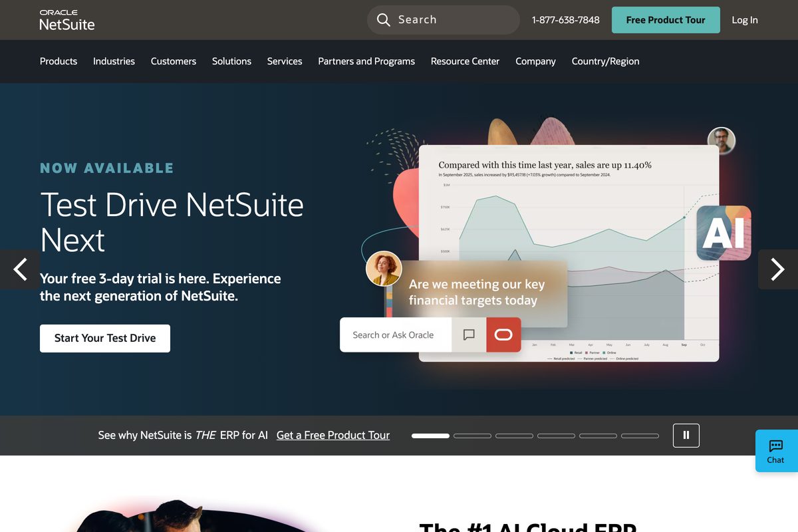Click the woman's avatar by the question bubble
798x532 pixels.
click(384, 269)
